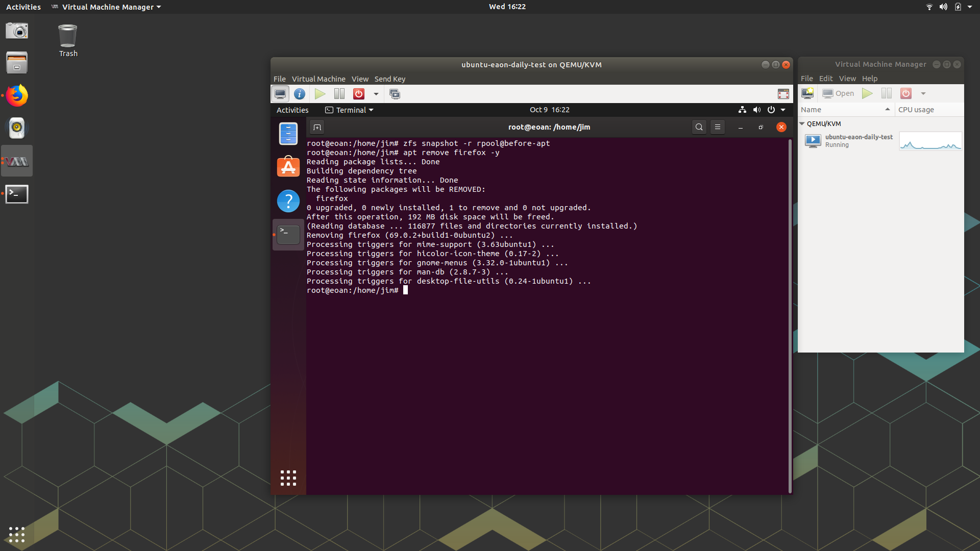
Task: Pause the virtual machine in VM window toolbar
Action: tap(339, 94)
